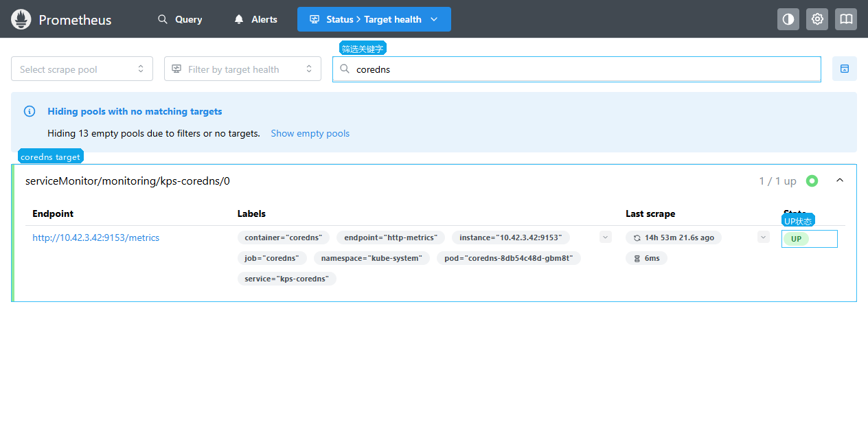Open the Select scrape pool dropdown
868x429 pixels.
[82, 69]
